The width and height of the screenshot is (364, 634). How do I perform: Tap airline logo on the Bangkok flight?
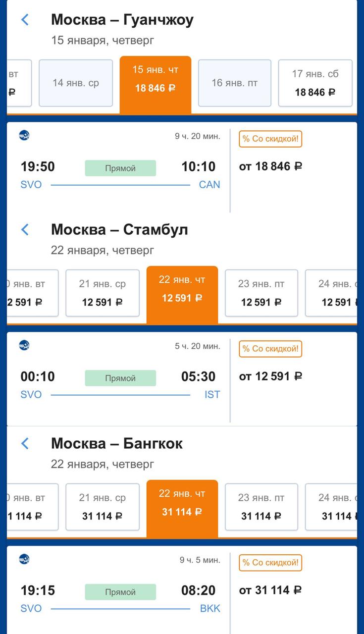click(24, 559)
